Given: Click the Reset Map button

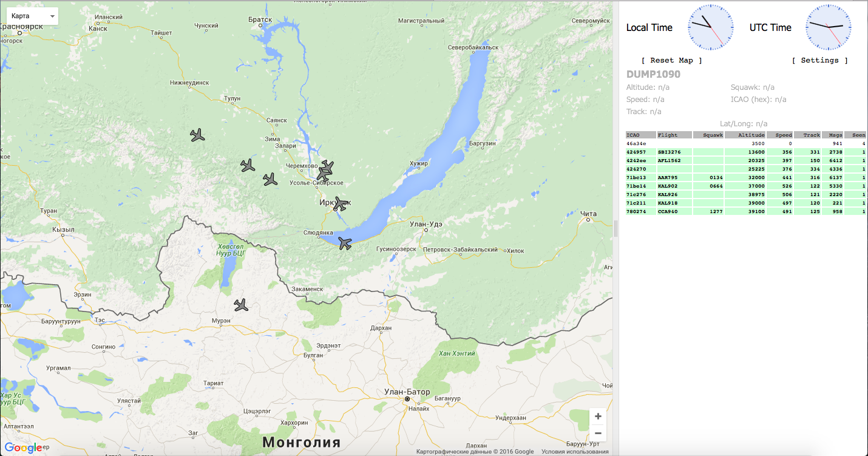Looking at the screenshot, I should [671, 60].
